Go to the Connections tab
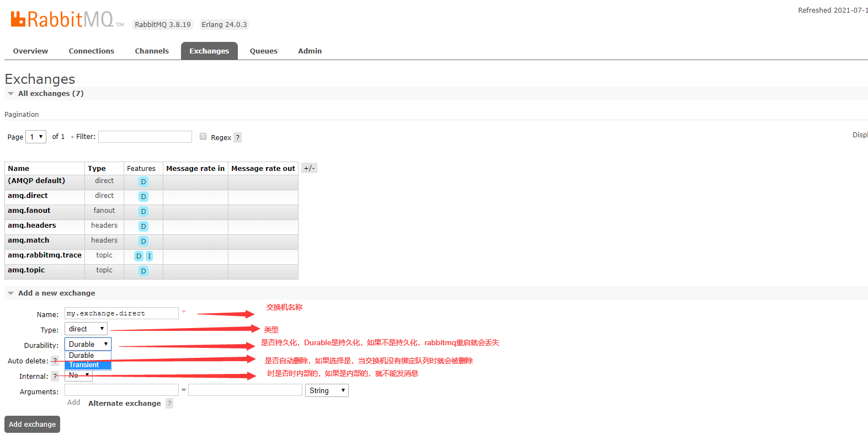This screenshot has width=868, height=440. (x=92, y=51)
